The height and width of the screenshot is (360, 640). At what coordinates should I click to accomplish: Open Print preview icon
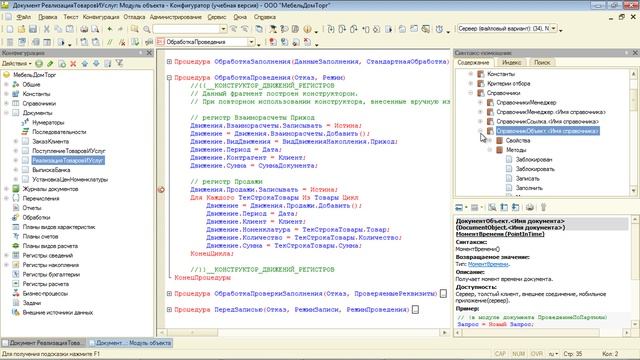[x=95, y=29]
